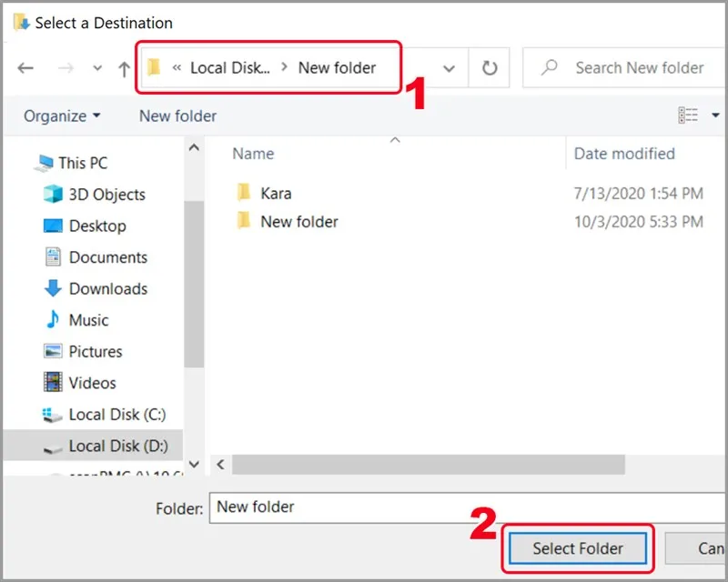Expand the address bar path dropdown

pos(449,67)
